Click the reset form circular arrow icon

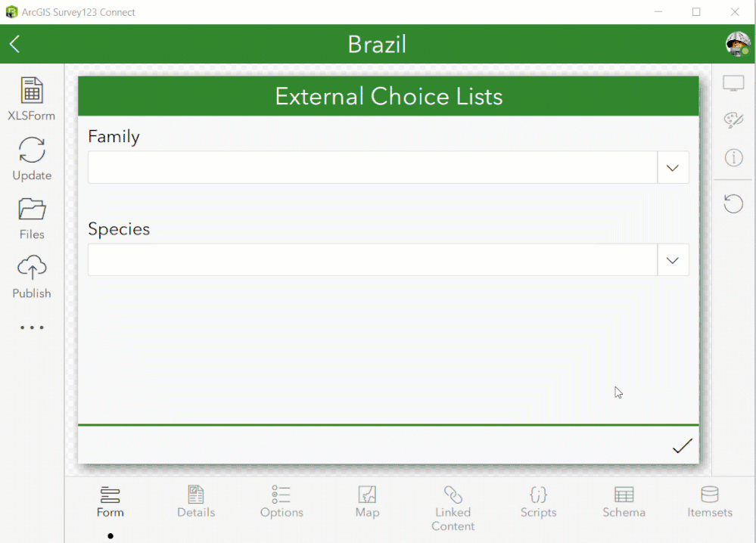733,203
